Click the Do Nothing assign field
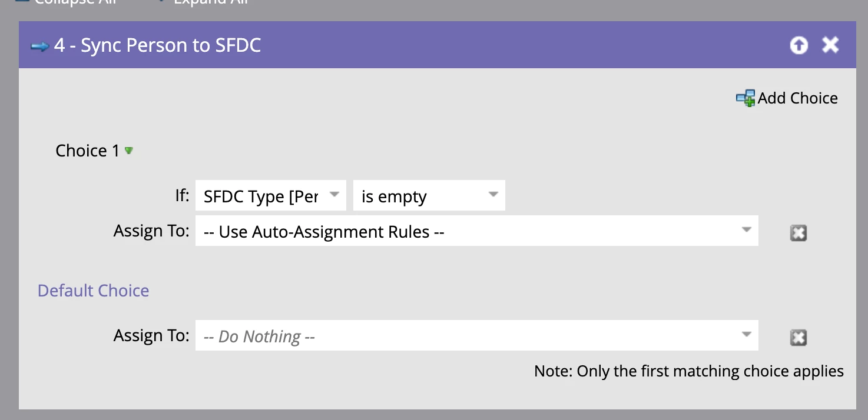Screen dimensions: 868x420 pos(459,336)
